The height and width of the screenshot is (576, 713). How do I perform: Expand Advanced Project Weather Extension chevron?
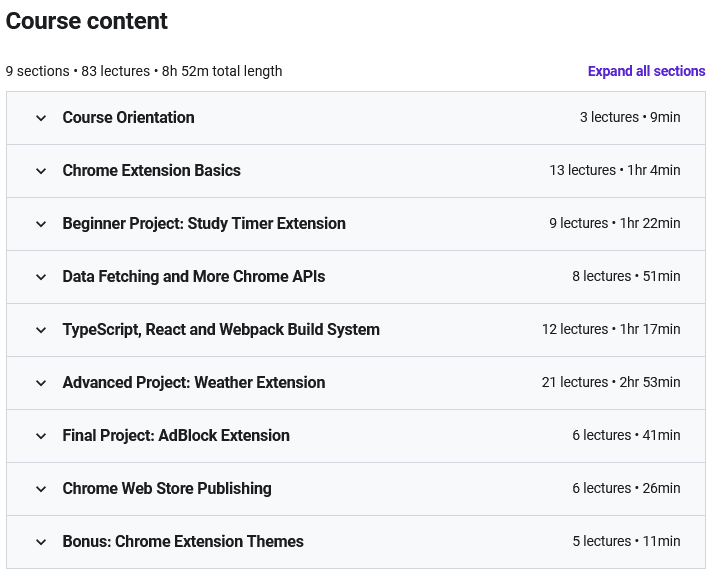(41, 383)
